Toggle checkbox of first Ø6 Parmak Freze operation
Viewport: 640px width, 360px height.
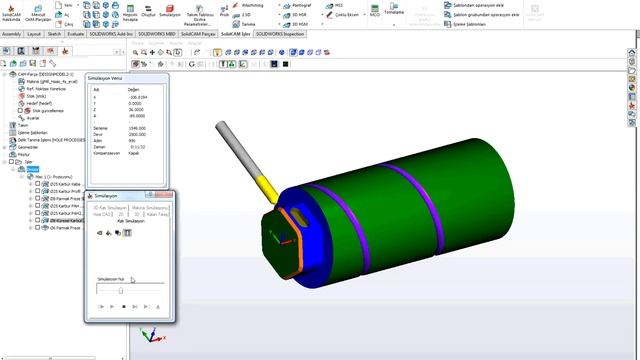point(38,198)
